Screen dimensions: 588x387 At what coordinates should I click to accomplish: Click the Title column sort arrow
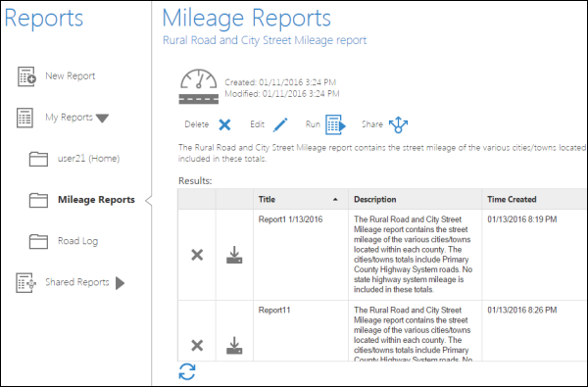click(335, 200)
